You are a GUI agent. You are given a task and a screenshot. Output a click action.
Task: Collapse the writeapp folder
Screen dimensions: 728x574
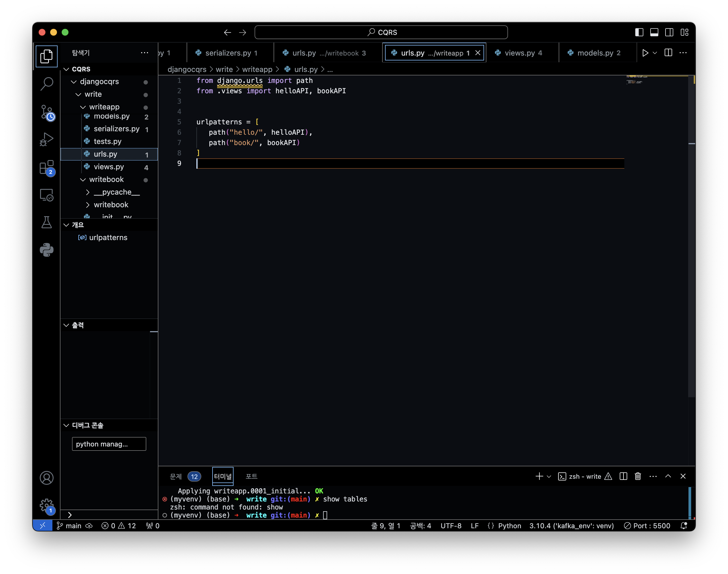click(83, 107)
